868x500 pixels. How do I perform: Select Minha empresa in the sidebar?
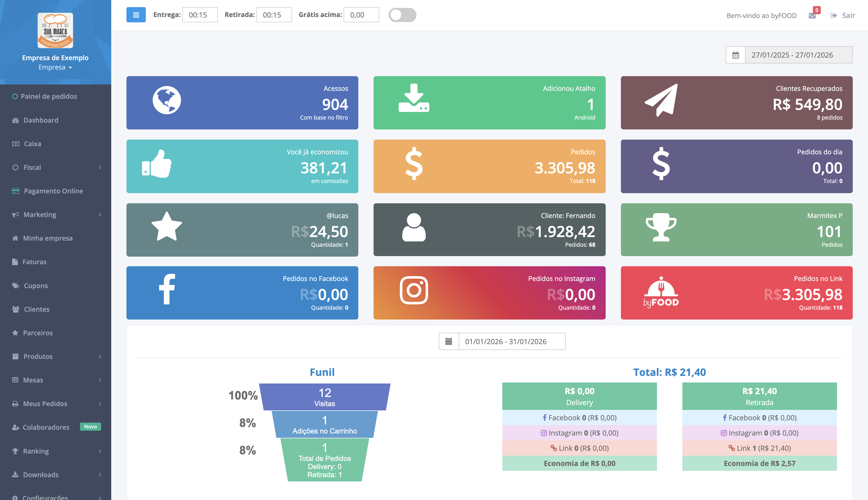click(x=47, y=238)
